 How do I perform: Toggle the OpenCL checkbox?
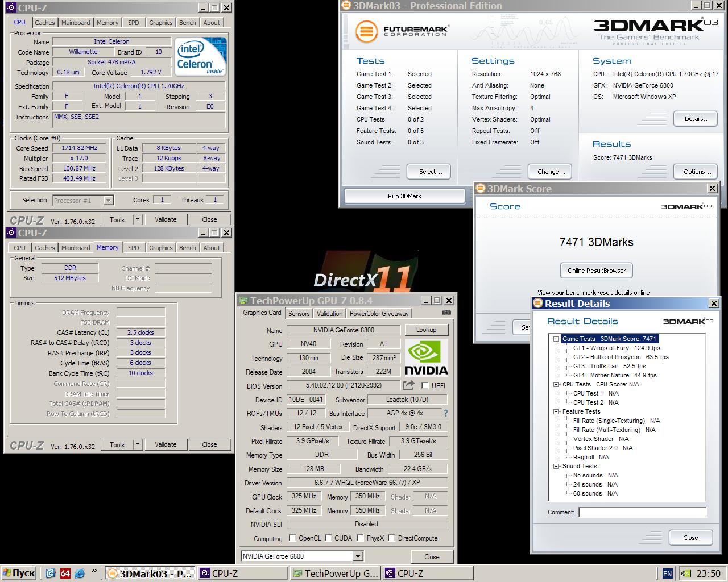292,538
